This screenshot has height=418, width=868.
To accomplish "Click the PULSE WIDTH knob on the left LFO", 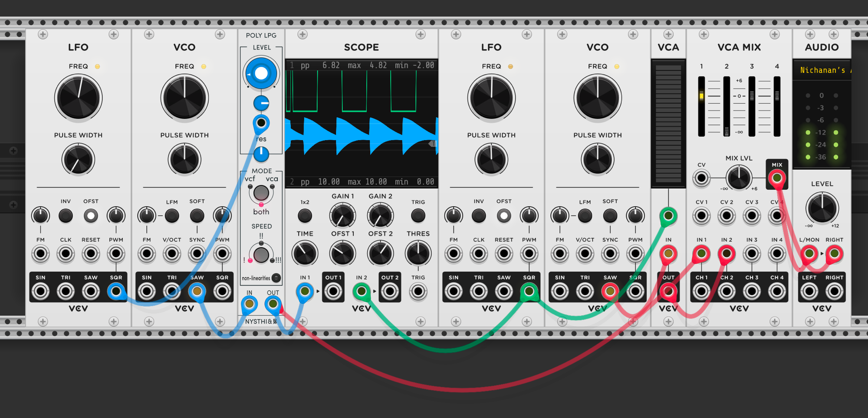I will point(78,159).
